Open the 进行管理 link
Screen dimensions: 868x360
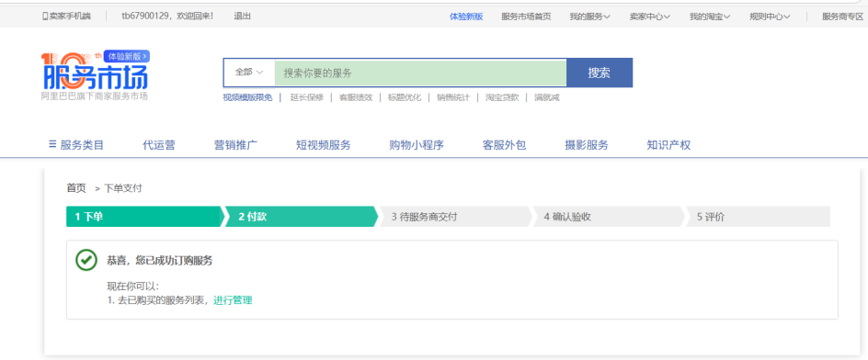pos(233,300)
